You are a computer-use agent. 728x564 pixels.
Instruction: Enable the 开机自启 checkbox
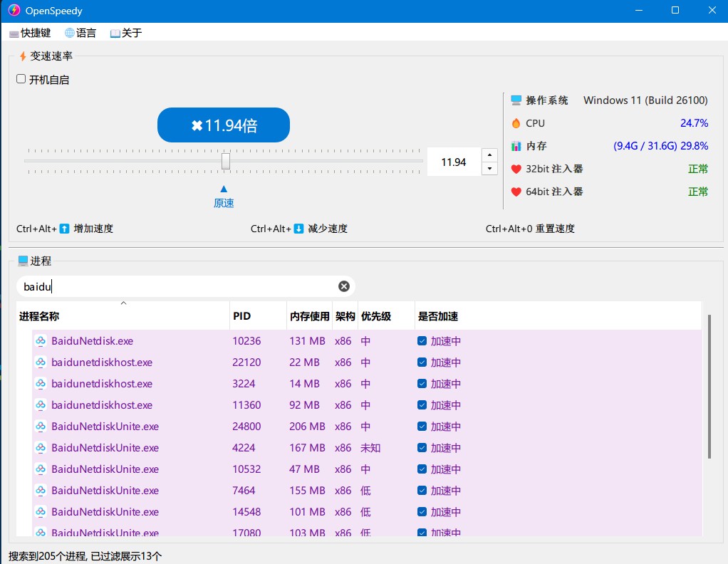pyautogui.click(x=21, y=79)
